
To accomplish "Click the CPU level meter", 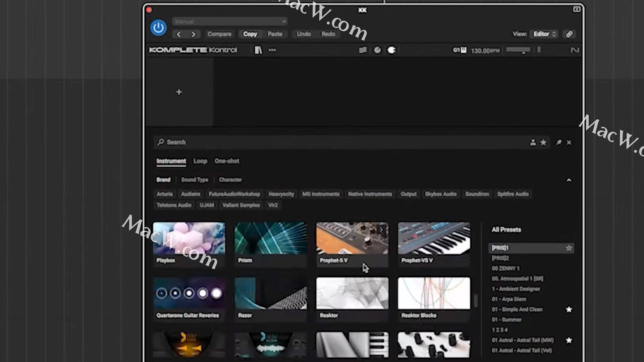I will (539, 50).
